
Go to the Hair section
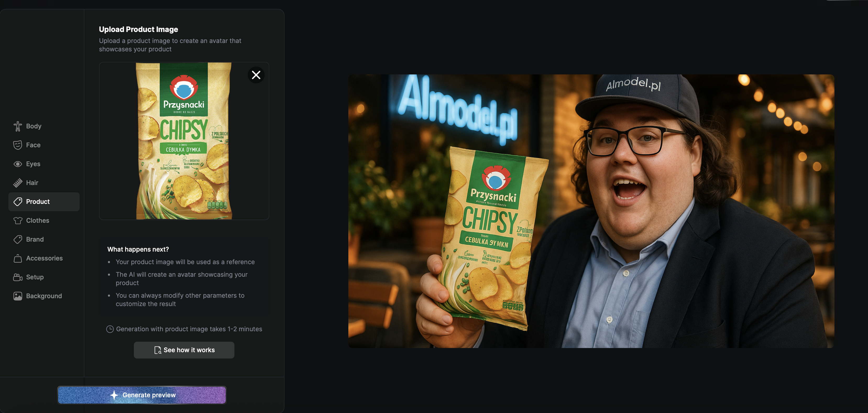[44, 183]
